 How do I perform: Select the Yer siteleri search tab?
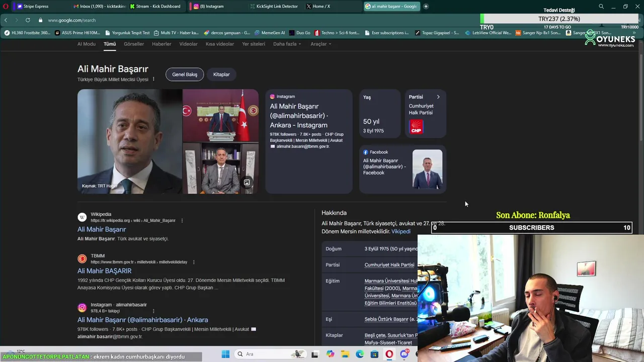(254, 44)
